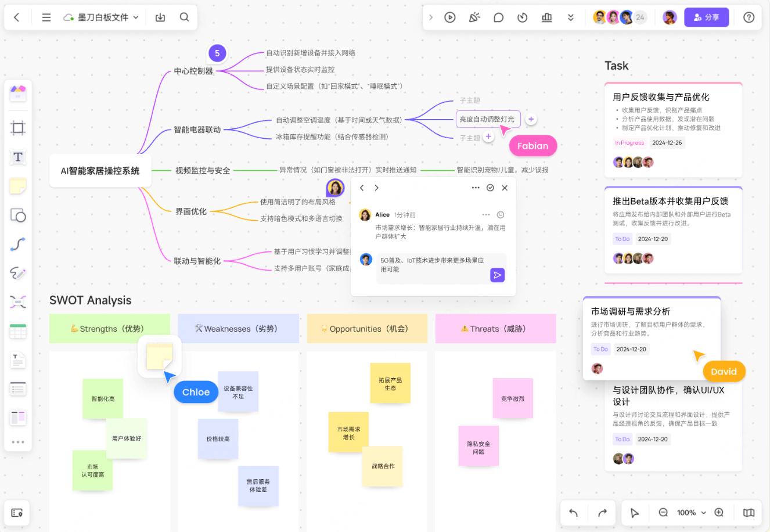Send the reply in the comment box
This screenshot has height=532, width=770.
(x=497, y=275)
